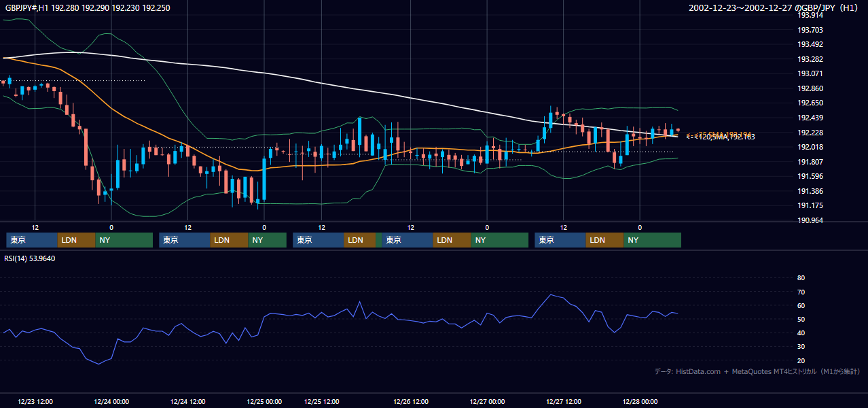Click the 12/25 12:00 time axis label
The width and height of the screenshot is (868, 408).
[322, 402]
